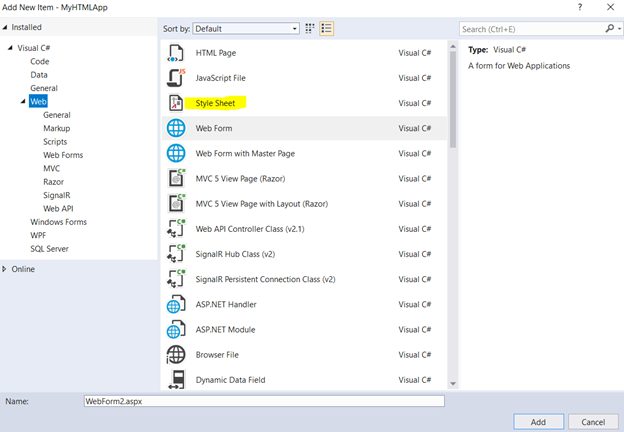Click the Name input field
Image resolution: width=624 pixels, height=432 pixels.
[x=264, y=401]
